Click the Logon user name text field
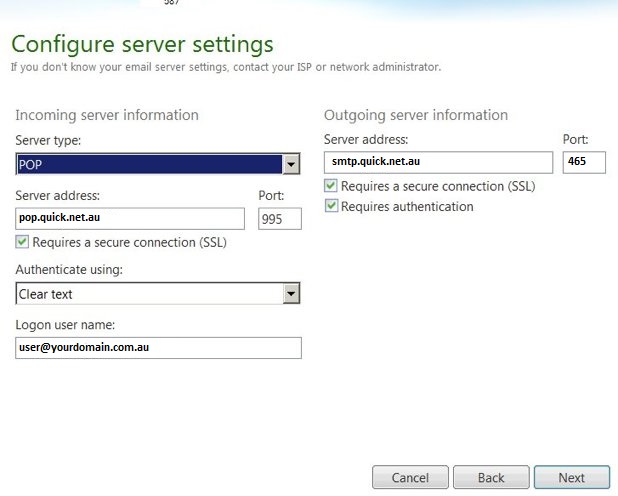618x496 pixels. coord(158,347)
